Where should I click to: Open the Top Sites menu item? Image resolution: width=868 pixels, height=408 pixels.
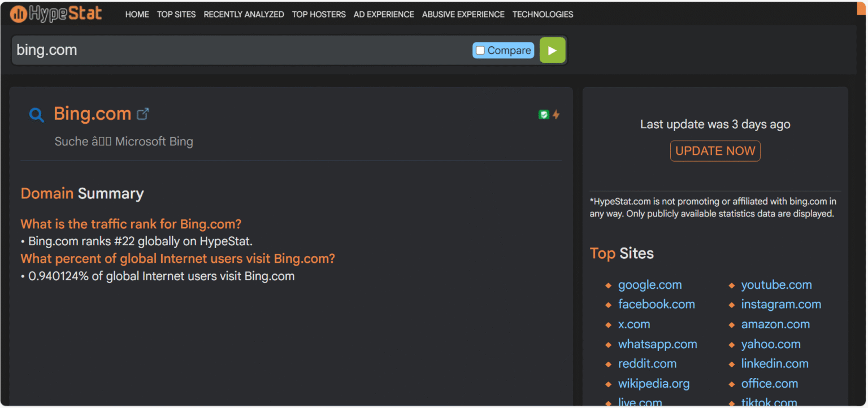click(x=176, y=15)
